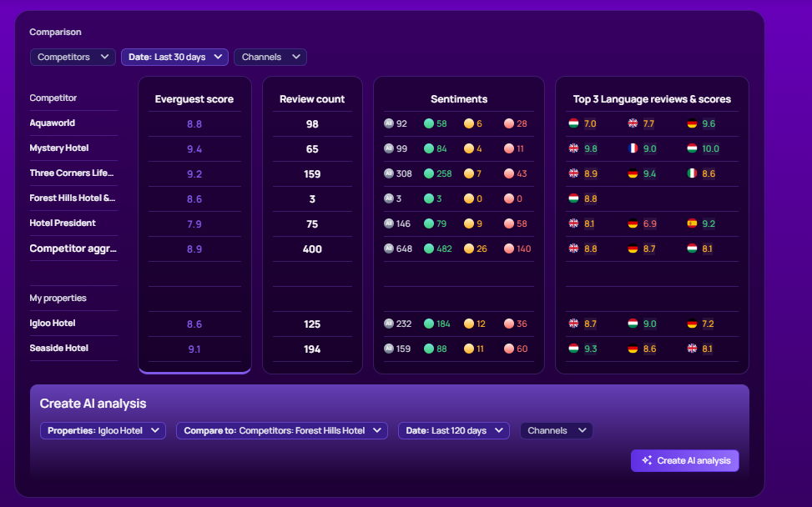
Task: Click red negative sentiment dot for Hotel President
Action: coord(509,223)
